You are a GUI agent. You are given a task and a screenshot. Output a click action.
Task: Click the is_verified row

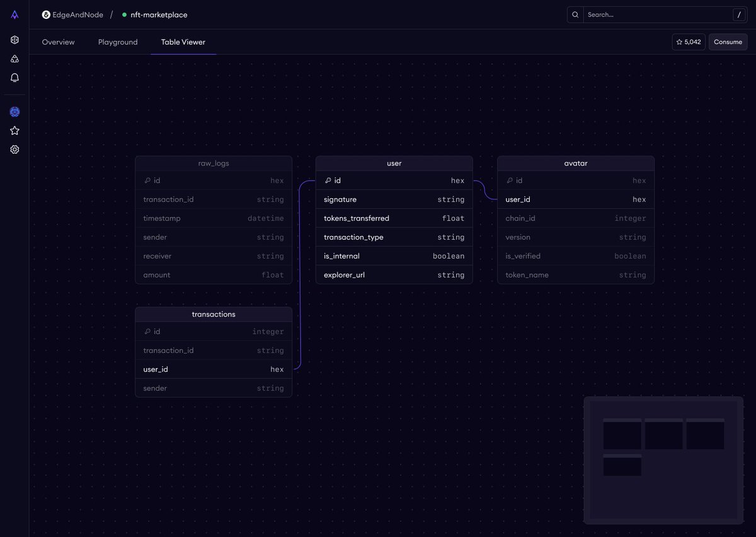[x=576, y=256]
